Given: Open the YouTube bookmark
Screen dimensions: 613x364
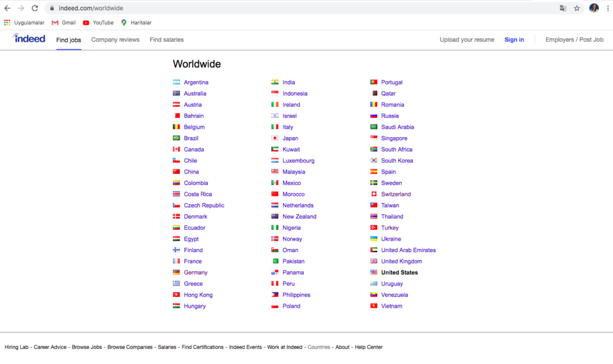Looking at the screenshot, I should pos(98,23).
